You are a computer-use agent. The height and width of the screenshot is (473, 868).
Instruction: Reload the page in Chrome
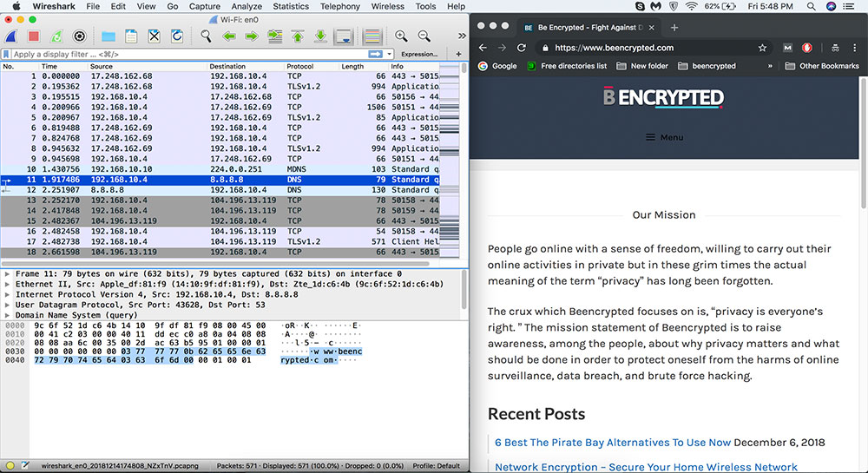pyautogui.click(x=522, y=48)
